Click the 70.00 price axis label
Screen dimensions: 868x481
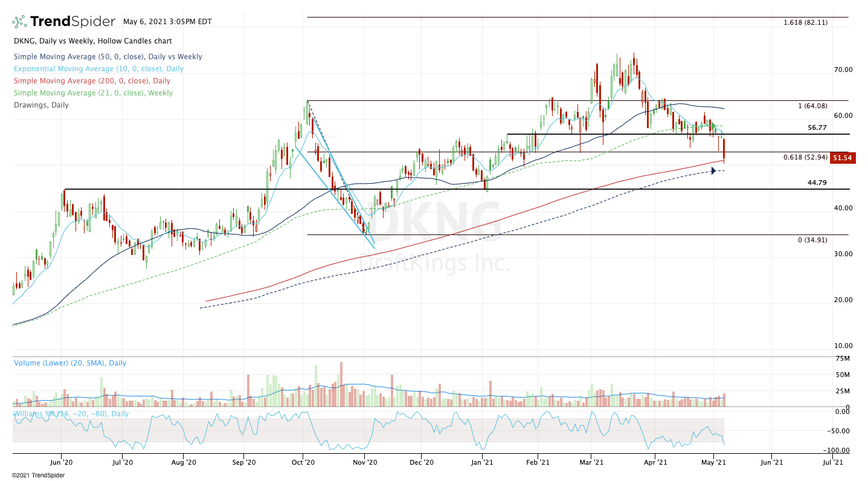843,69
